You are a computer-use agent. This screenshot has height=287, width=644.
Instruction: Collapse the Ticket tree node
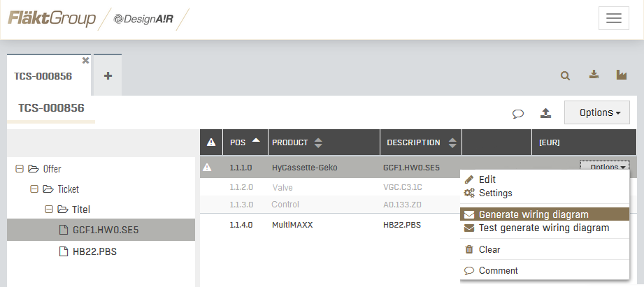pyautogui.click(x=34, y=189)
